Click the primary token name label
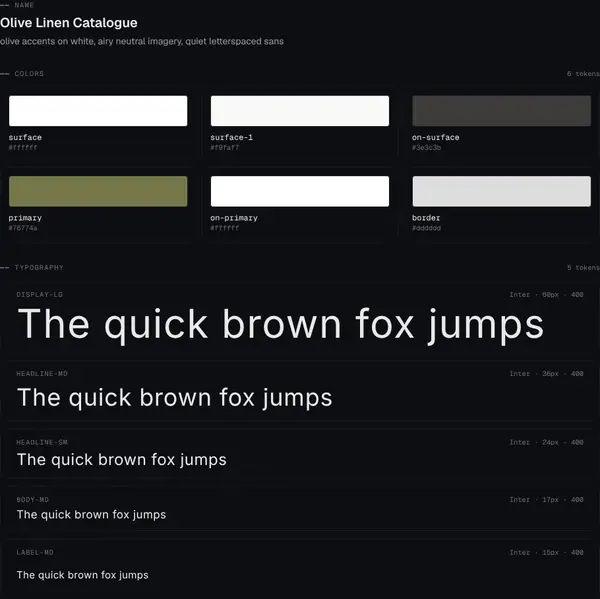600x599 pixels. pos(25,218)
